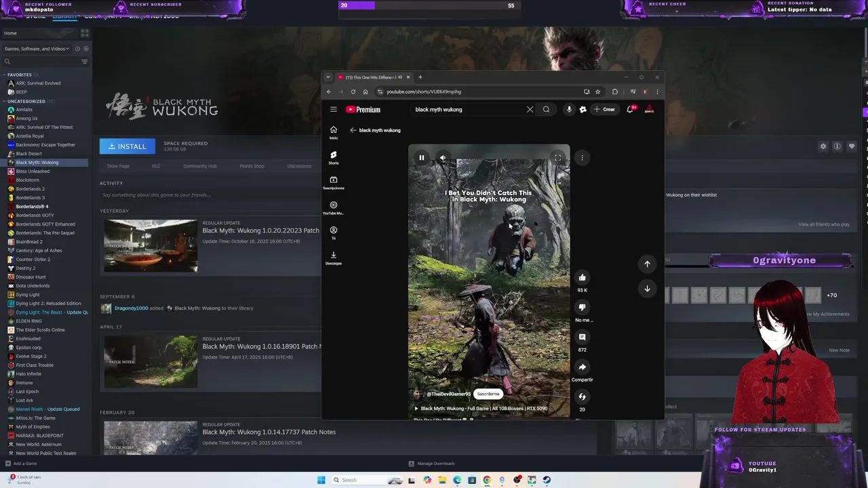The height and width of the screenshot is (488, 868).
Task: Expand the Games, Software, and Videos dropdown
Action: tap(35, 49)
